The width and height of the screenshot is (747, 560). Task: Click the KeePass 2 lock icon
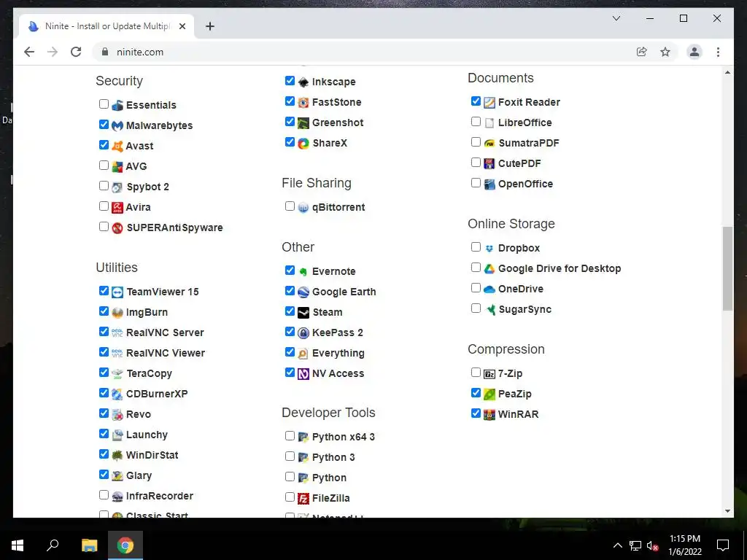[303, 332]
